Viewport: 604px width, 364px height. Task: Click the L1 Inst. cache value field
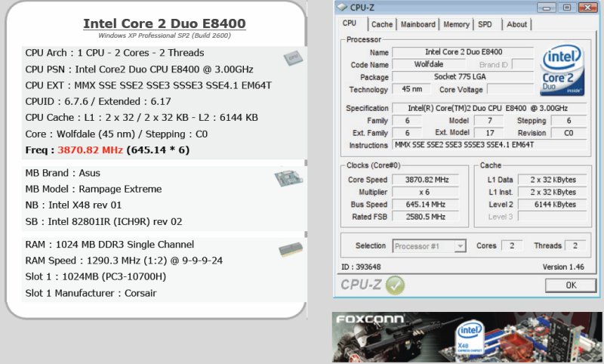(x=553, y=192)
